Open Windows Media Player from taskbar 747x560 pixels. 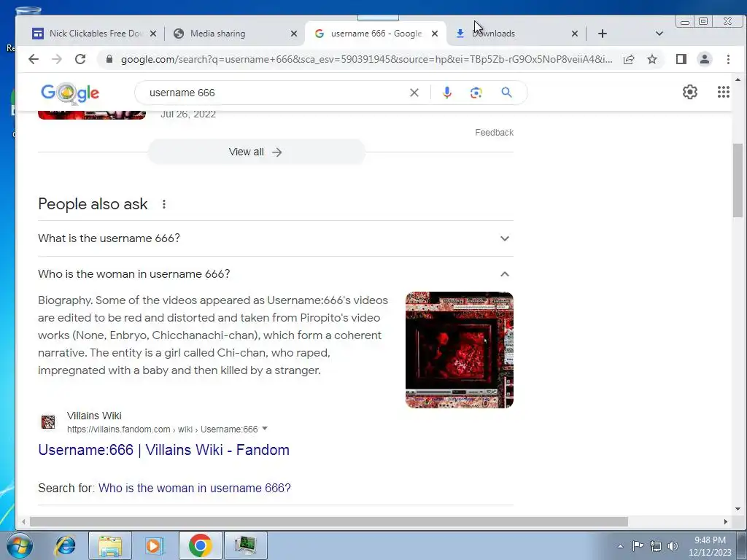click(154, 545)
